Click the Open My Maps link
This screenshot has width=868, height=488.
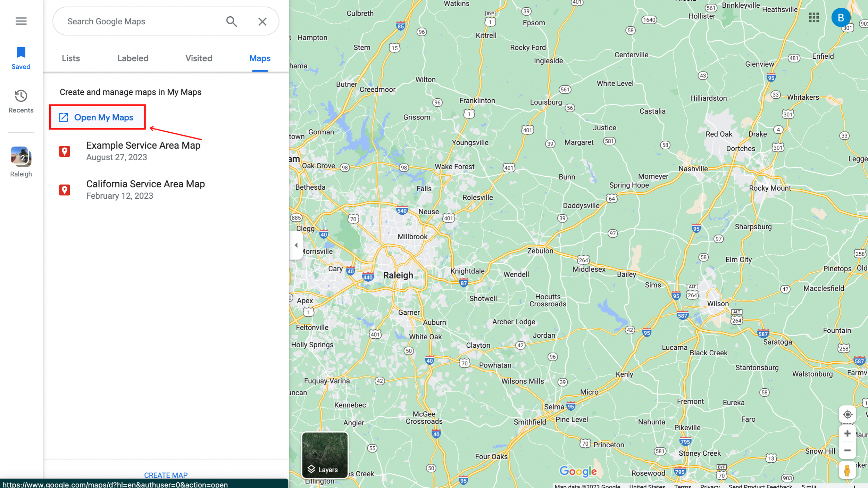pos(97,117)
